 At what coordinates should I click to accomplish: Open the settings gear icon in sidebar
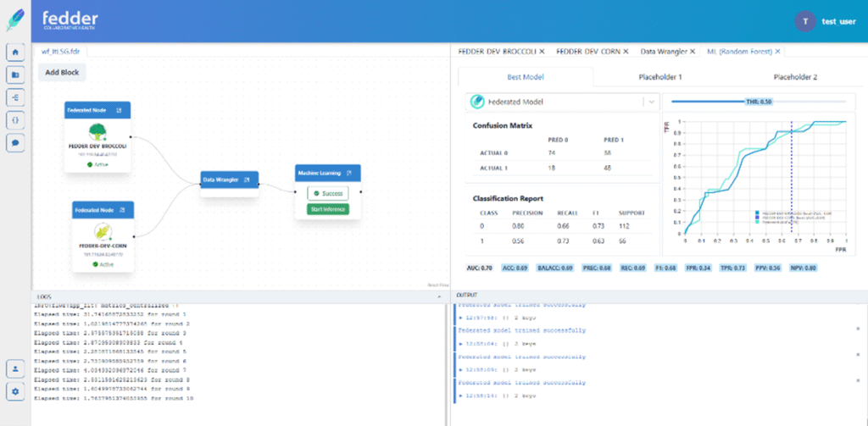coord(15,391)
